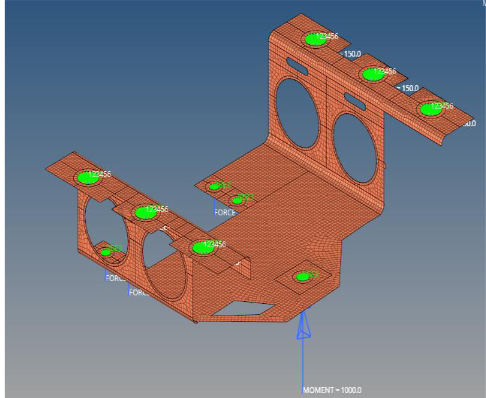Select the blue moment arrowhead under the plate

pyautogui.click(x=304, y=326)
